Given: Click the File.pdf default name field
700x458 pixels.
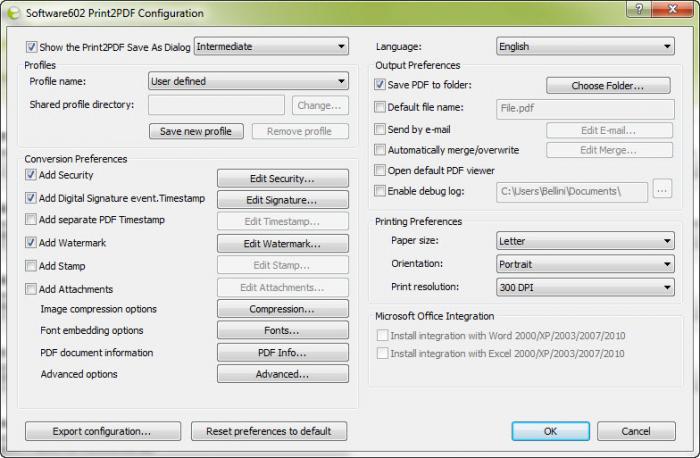Looking at the screenshot, I should point(585,109).
